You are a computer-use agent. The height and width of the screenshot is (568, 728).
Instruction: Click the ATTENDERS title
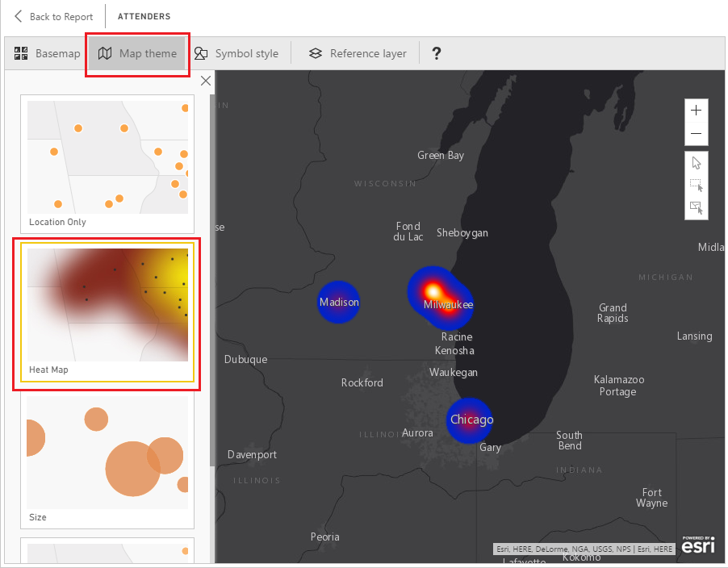144,16
